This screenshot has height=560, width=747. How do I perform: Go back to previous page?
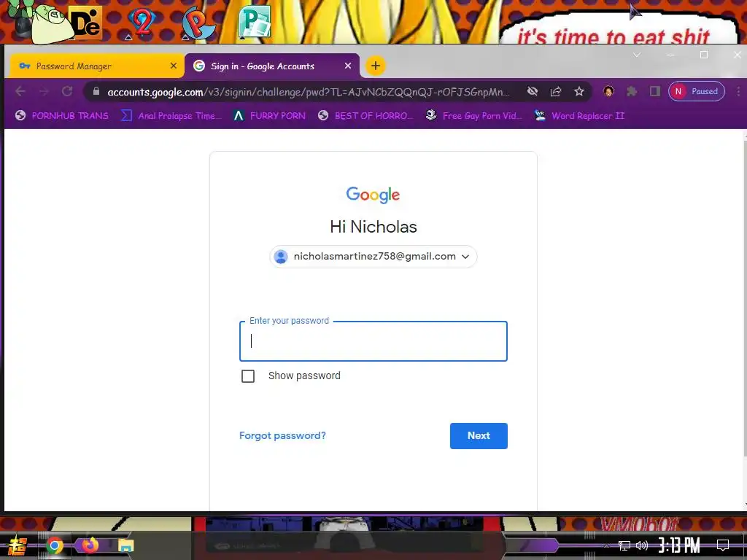pos(20,91)
